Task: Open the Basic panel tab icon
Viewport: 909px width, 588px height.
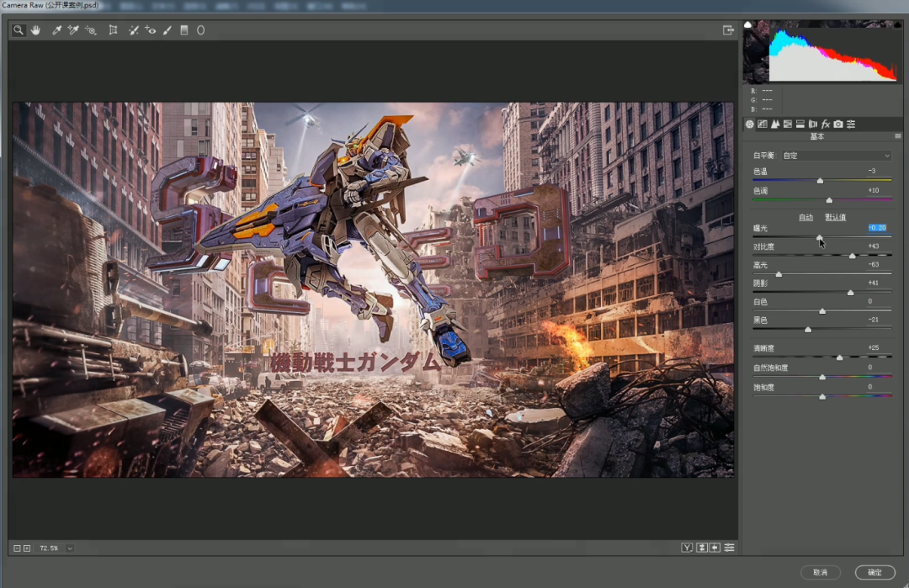Action: coord(750,124)
